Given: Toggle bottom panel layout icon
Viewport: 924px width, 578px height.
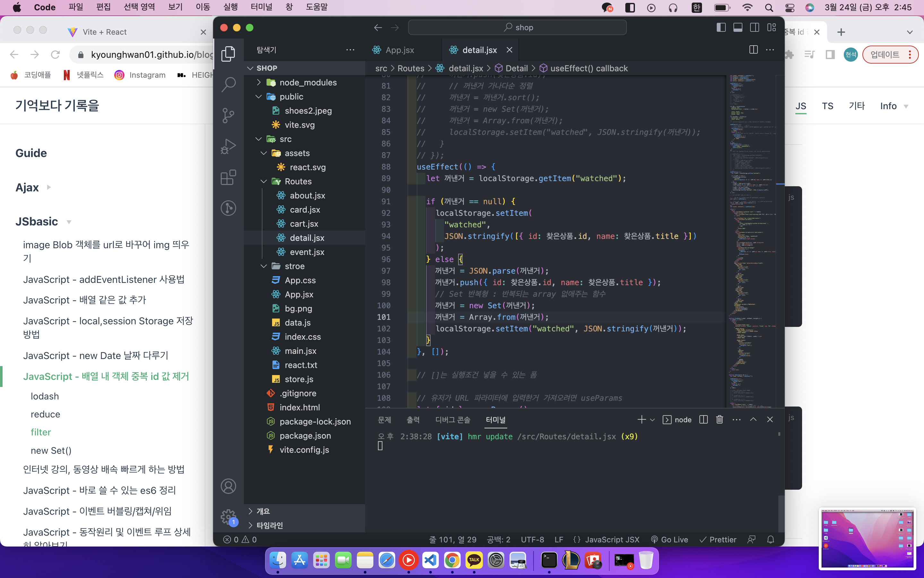Looking at the screenshot, I should pos(738,28).
